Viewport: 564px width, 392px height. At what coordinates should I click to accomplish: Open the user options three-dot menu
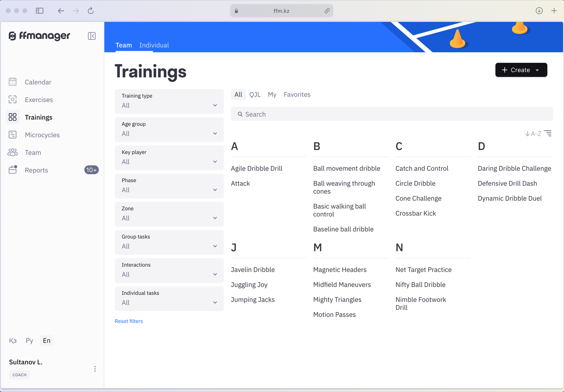[95, 369]
